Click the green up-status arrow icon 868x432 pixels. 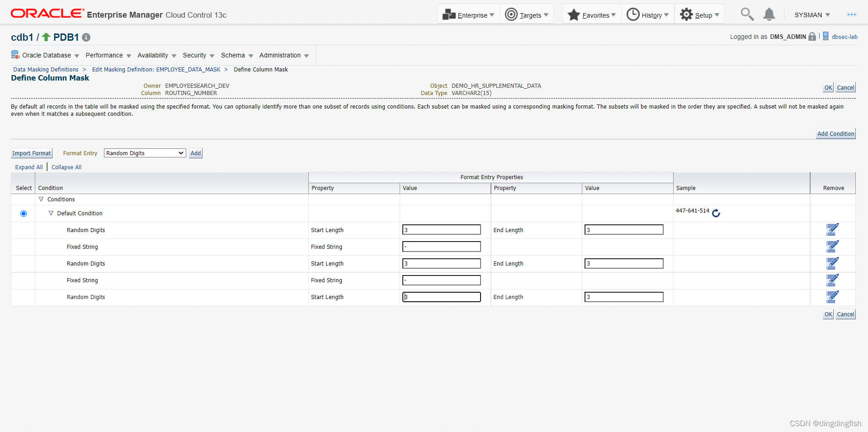tap(46, 37)
